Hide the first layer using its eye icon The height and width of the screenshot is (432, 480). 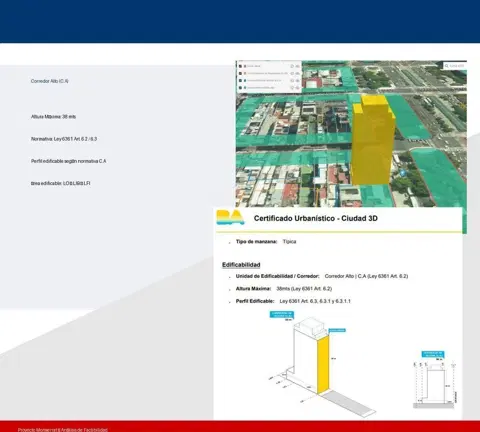[x=298, y=66]
